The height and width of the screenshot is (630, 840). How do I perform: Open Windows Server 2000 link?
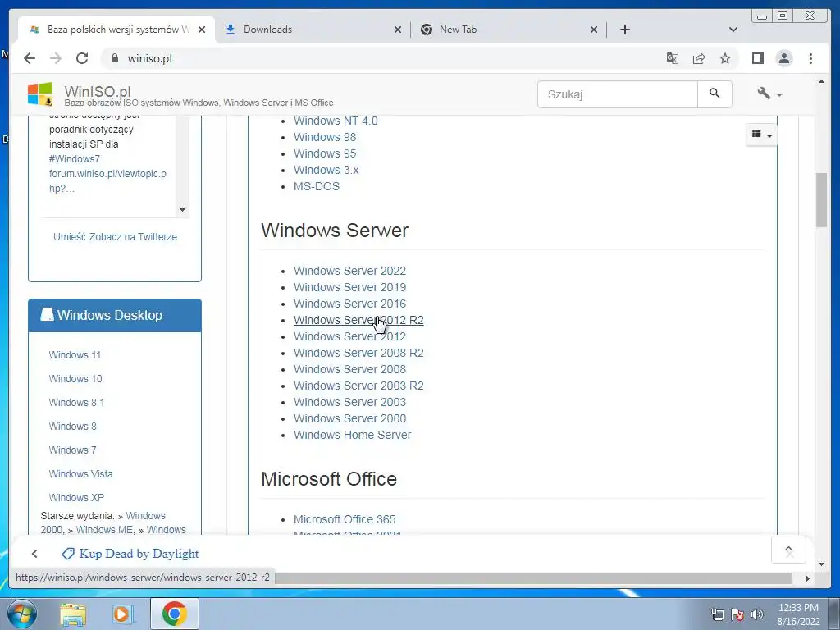(x=349, y=418)
